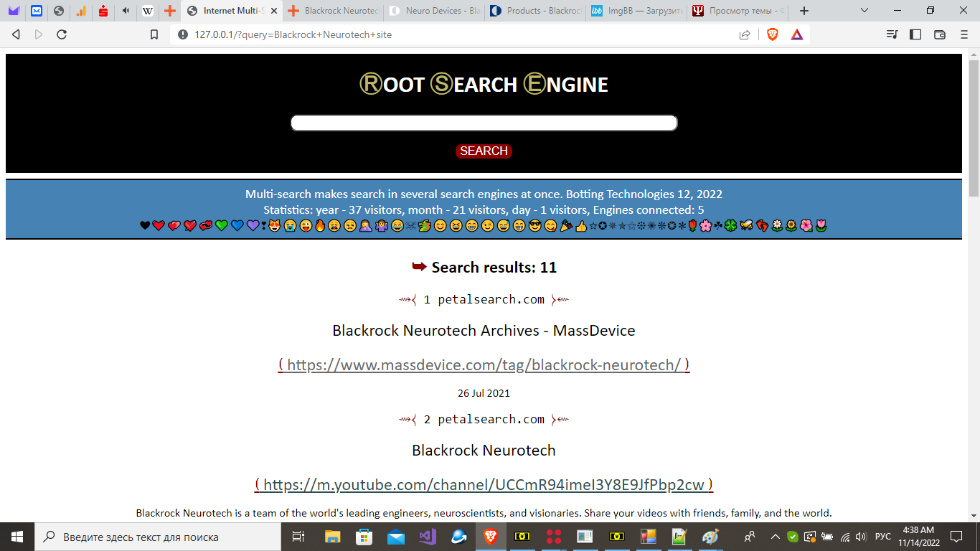Open the Brave Rewards triangle icon
The image size is (980, 551).
point(797,34)
